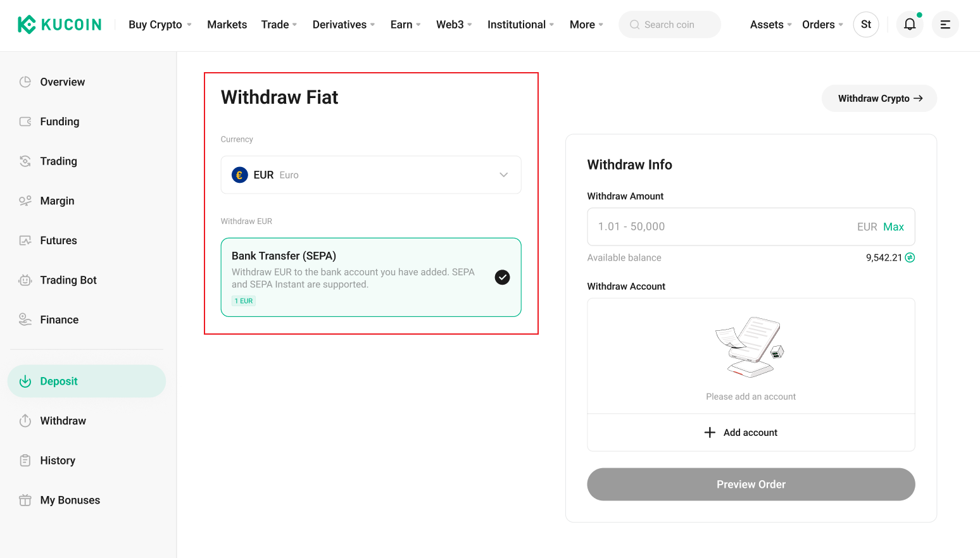Click Max to fill withdraw amount

pos(893,227)
